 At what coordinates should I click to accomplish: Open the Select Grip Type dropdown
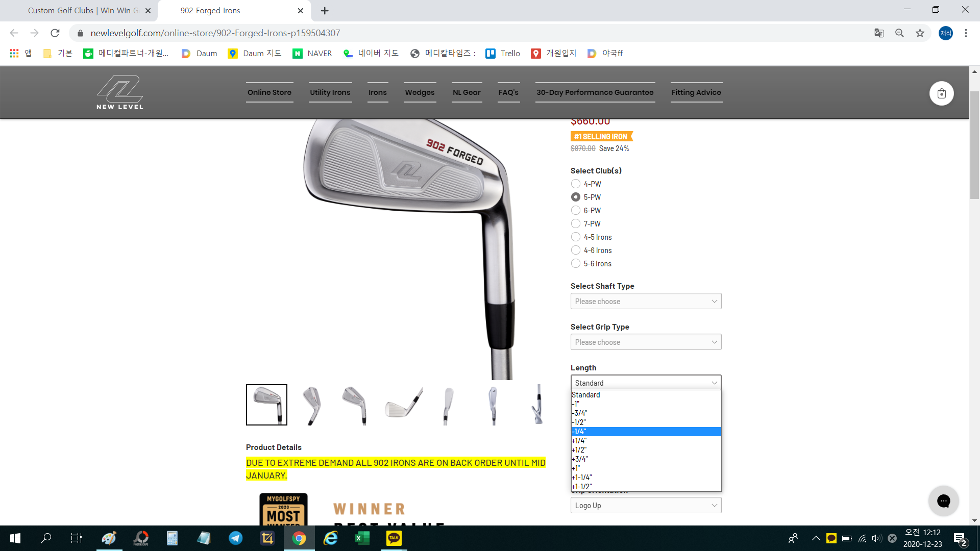click(x=646, y=342)
